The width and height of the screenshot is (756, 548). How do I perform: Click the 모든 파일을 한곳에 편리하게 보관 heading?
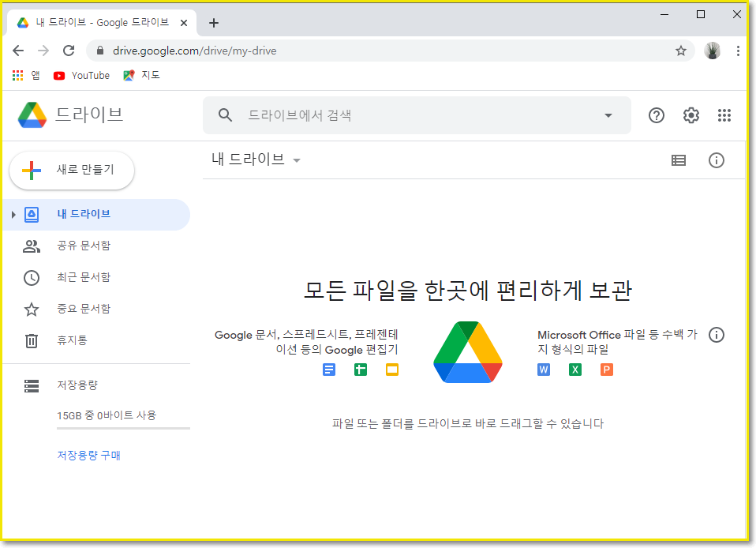coord(468,291)
